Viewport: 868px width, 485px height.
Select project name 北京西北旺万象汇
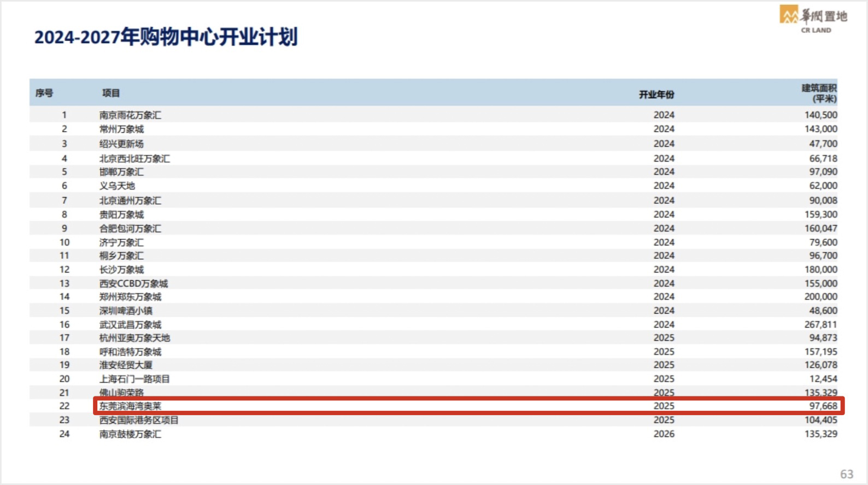click(134, 158)
